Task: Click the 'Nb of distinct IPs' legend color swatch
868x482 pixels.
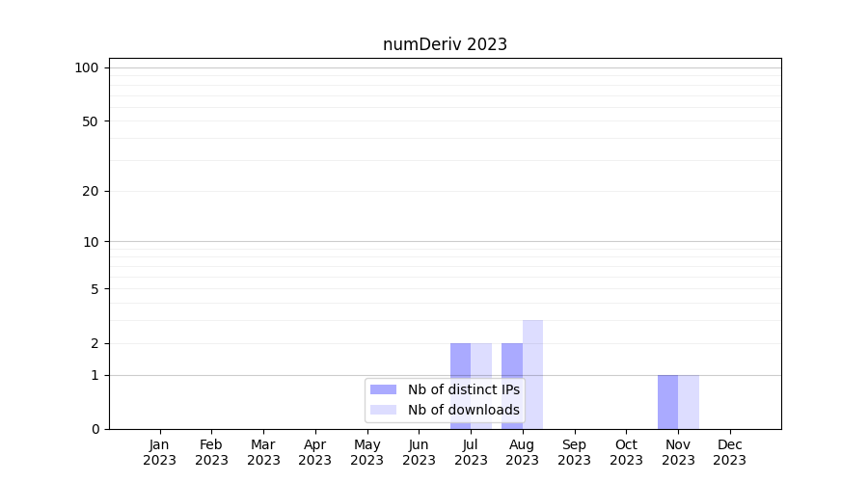Action: [x=383, y=389]
